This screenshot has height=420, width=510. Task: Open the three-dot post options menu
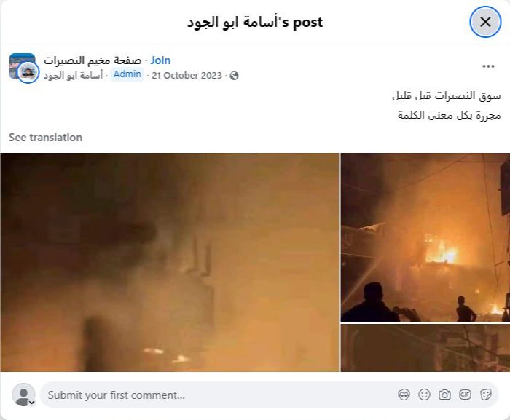pyautogui.click(x=488, y=66)
